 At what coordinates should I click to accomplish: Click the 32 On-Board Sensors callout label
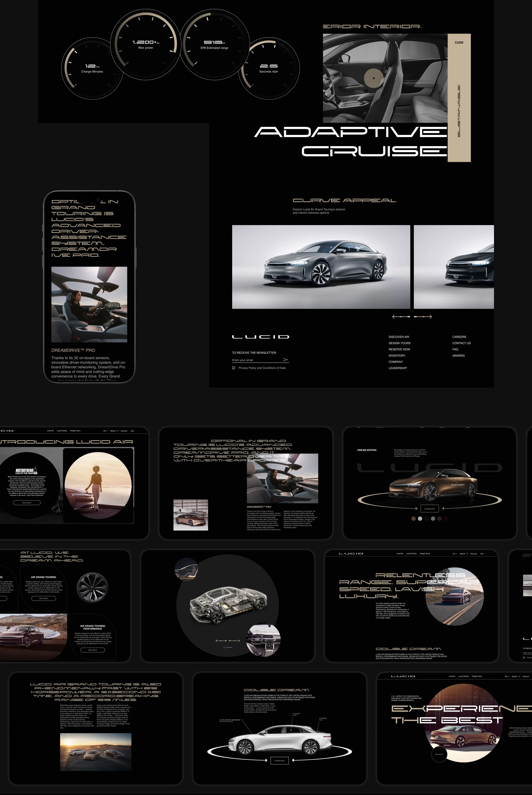point(230,720)
